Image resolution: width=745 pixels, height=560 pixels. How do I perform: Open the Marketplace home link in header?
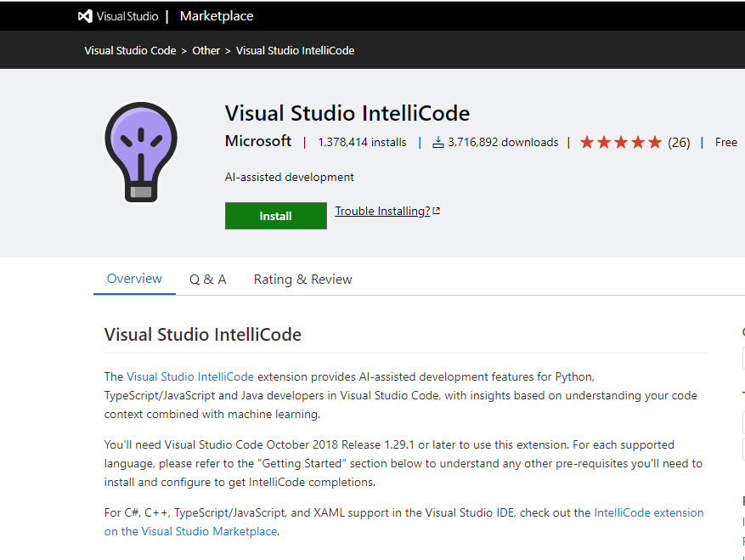tap(216, 16)
